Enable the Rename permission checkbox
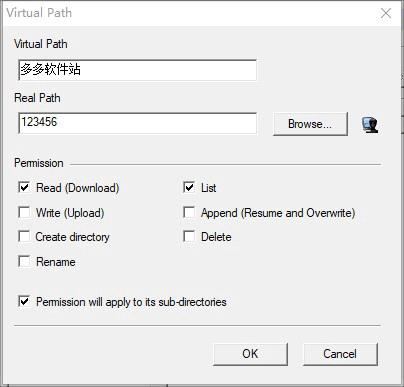Screen dimensions: 404x387 point(24,261)
